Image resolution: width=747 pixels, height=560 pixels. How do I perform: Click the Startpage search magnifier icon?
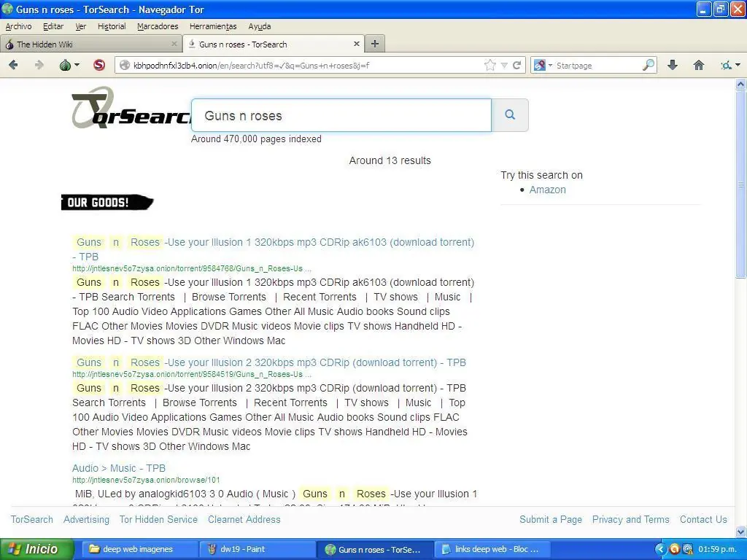(x=648, y=65)
